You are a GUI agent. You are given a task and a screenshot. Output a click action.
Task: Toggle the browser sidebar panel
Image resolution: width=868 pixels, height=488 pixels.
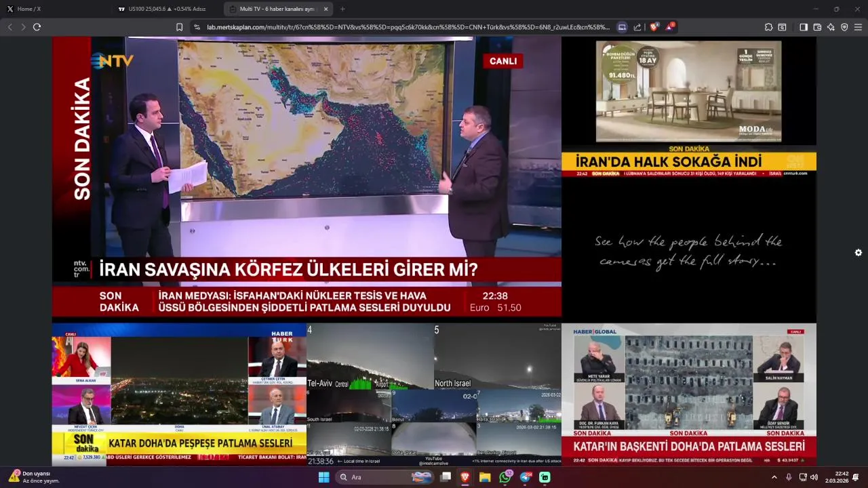804,27
